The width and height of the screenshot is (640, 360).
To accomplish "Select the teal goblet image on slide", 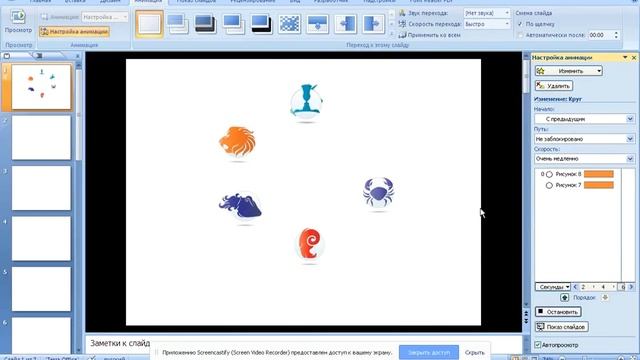I will coord(306,102).
